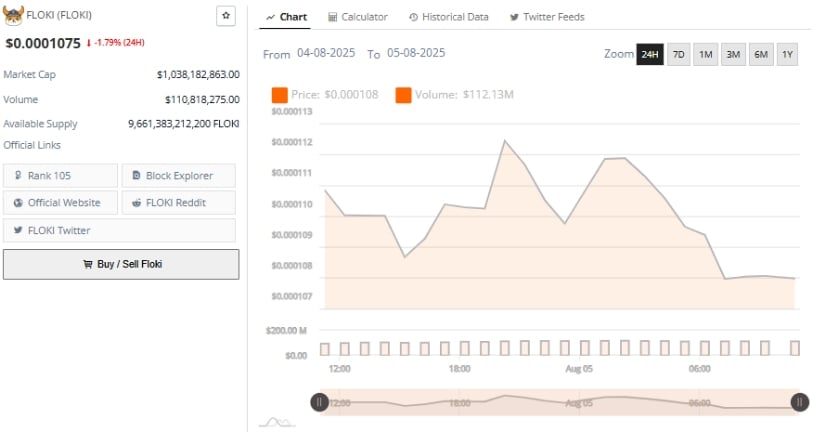Select the 7D zoom range
This screenshot has height=432, width=825.
click(x=679, y=54)
